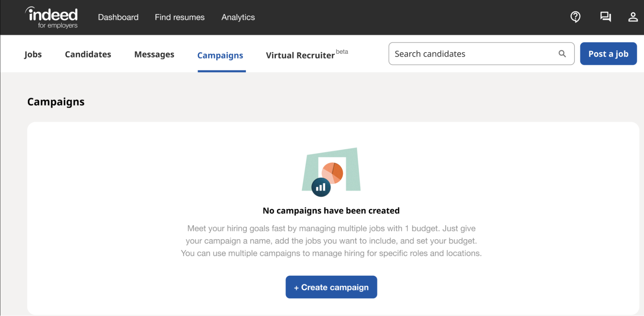Click the Indeed for employers logo

(52, 17)
